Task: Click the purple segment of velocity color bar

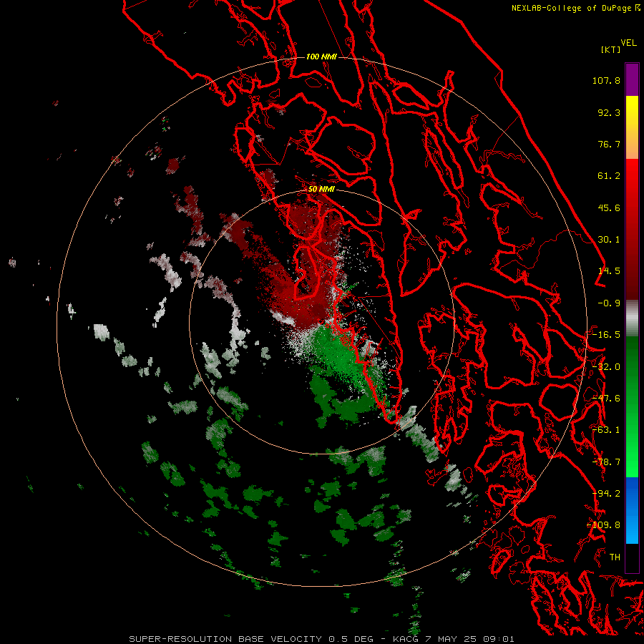Action: click(x=632, y=79)
